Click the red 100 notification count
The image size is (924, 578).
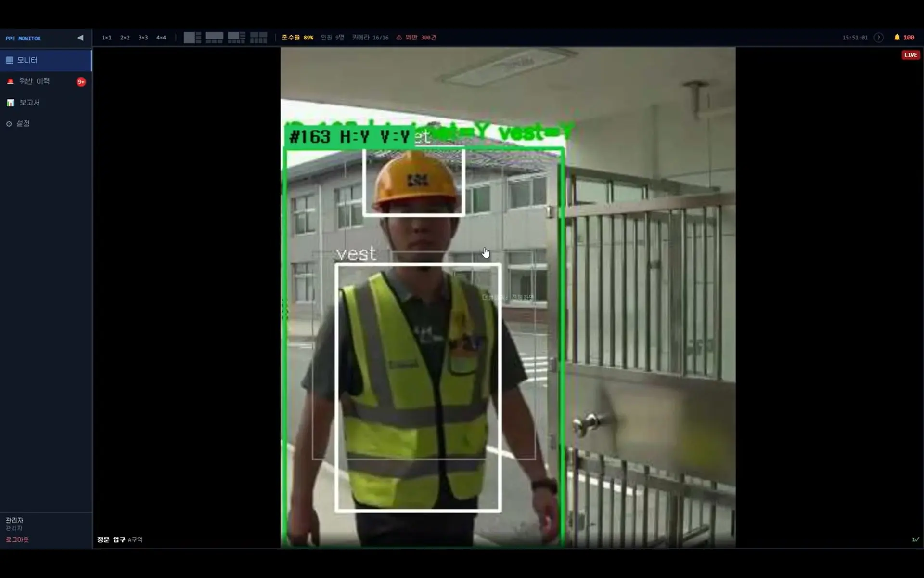[x=909, y=38]
